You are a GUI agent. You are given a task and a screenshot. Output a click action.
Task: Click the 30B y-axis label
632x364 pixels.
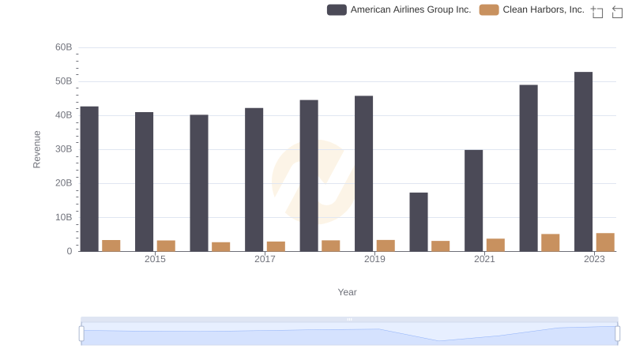pyautogui.click(x=64, y=149)
